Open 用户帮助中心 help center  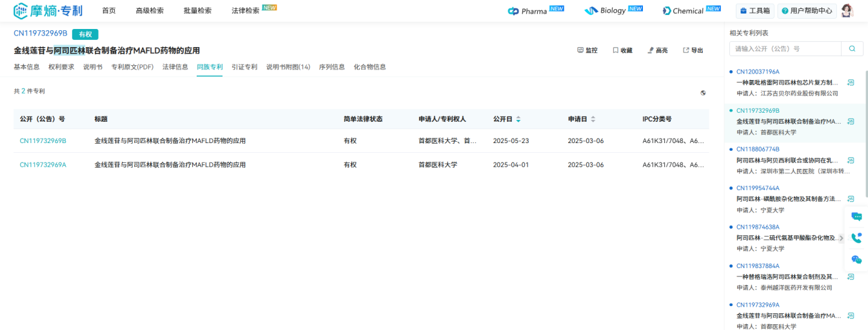pos(807,11)
